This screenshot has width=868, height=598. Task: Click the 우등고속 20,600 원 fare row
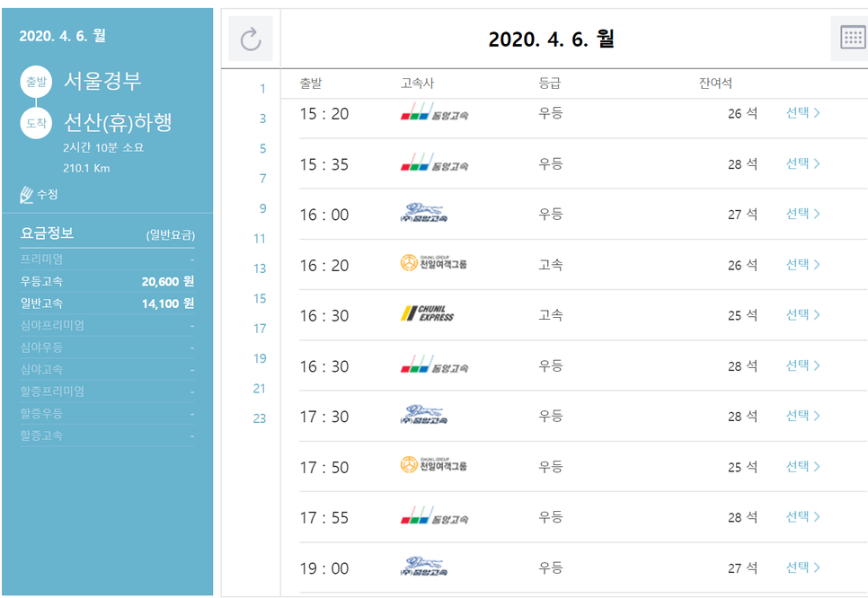point(108,281)
